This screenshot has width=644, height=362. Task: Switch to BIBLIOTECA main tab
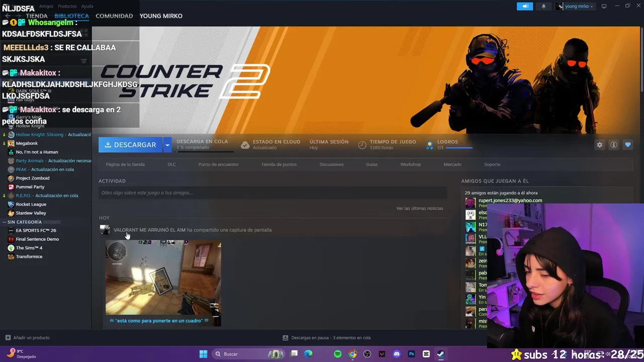71,16
